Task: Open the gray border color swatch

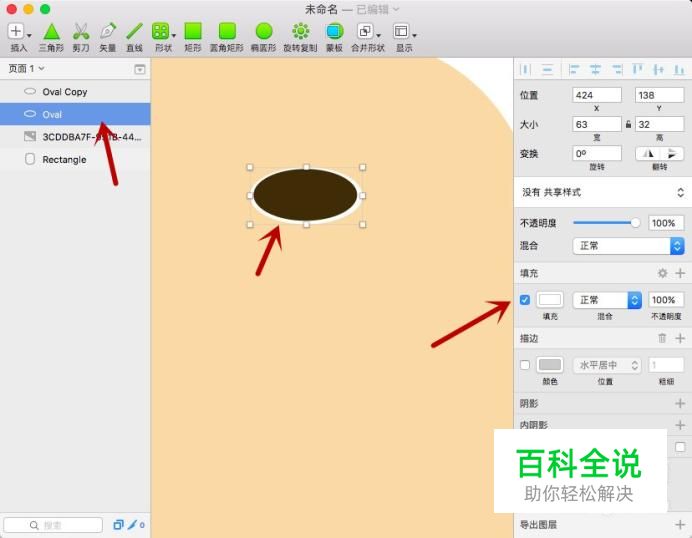Action: (550, 365)
